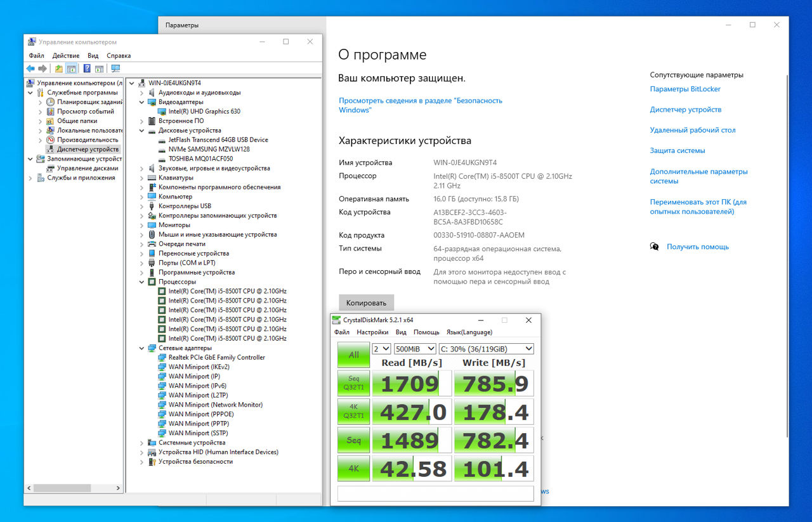
Task: Toggle the show/hide console tree icon
Action: [x=72, y=69]
